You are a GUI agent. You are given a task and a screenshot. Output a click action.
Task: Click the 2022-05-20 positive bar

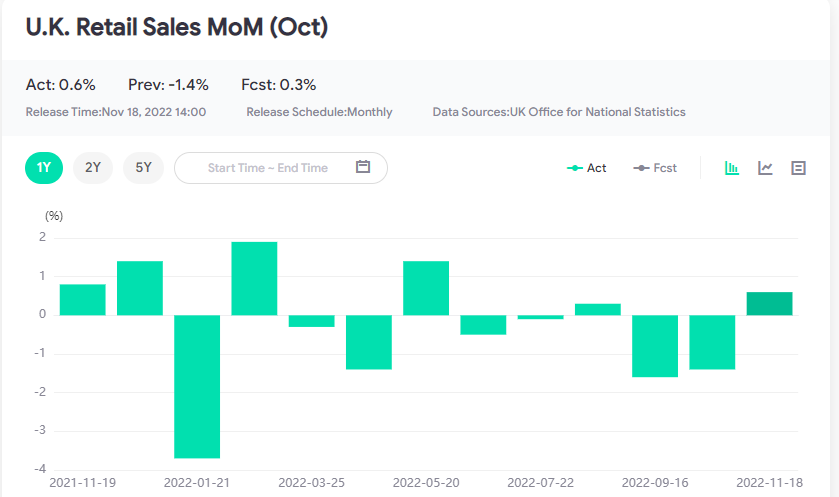click(x=426, y=288)
